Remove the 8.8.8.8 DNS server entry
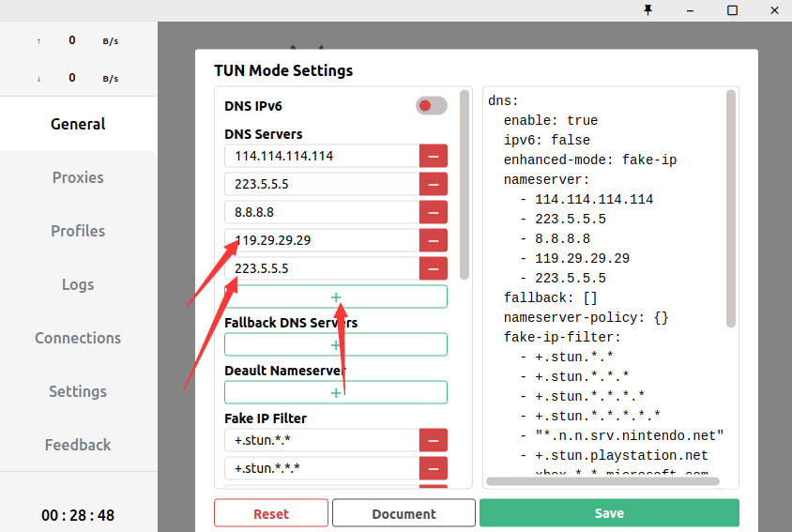Viewport: 792px width, 532px height. (433, 212)
